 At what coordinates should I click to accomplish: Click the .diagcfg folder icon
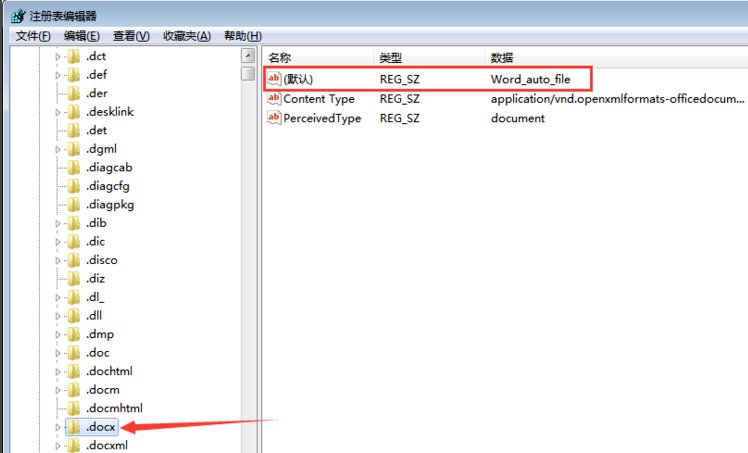click(73, 187)
